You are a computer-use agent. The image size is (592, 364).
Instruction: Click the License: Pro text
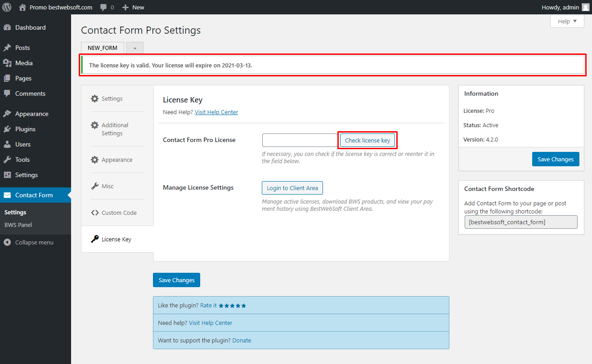coord(479,111)
